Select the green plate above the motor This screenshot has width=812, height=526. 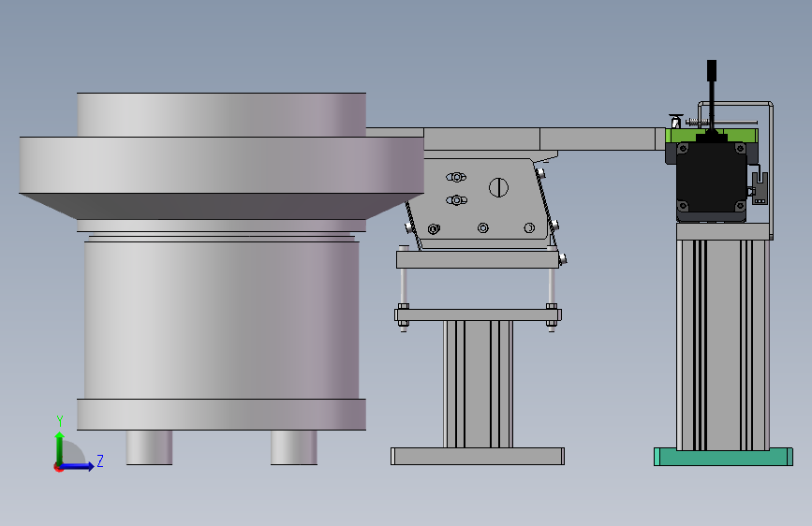click(712, 136)
